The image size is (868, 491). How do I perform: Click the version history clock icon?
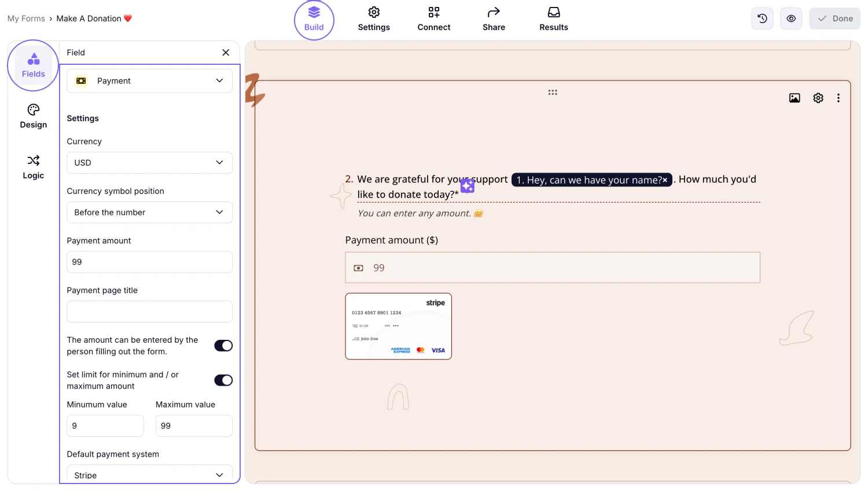(x=762, y=19)
